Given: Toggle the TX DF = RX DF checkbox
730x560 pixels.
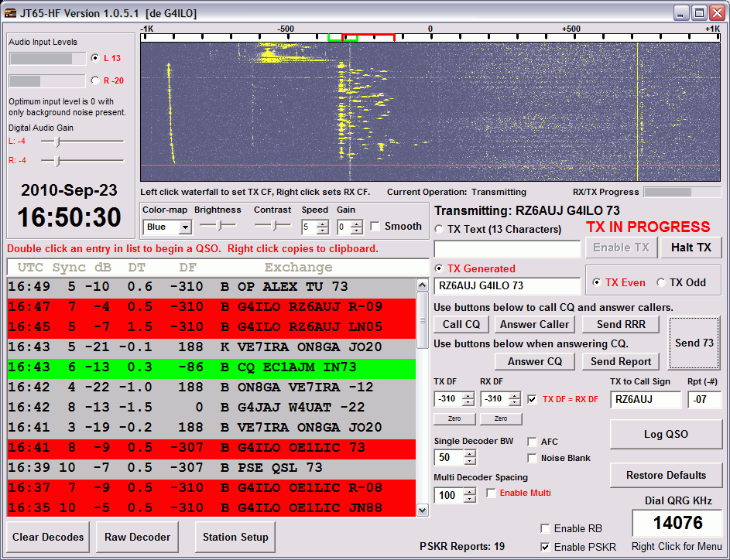Looking at the screenshot, I should (x=532, y=399).
